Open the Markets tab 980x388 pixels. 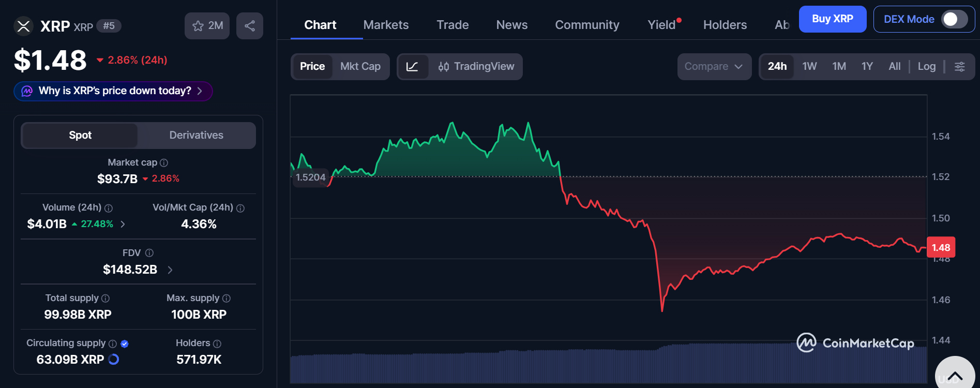click(386, 25)
